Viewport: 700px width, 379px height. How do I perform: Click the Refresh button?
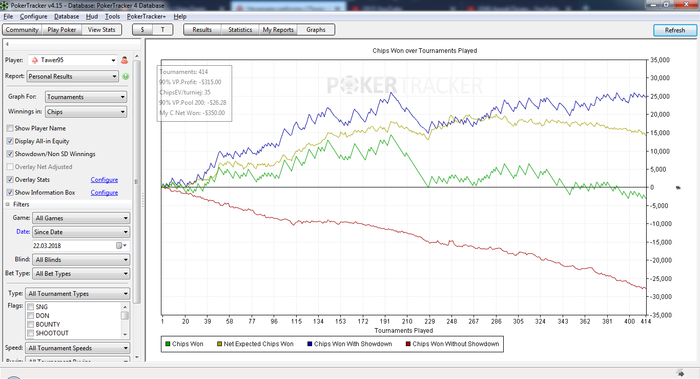[x=675, y=30]
